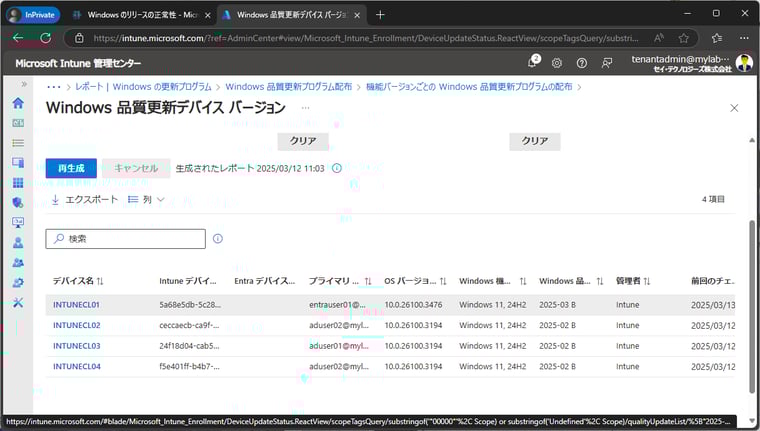Open the notifications bell icon
760x431 pixels.
(x=533, y=63)
